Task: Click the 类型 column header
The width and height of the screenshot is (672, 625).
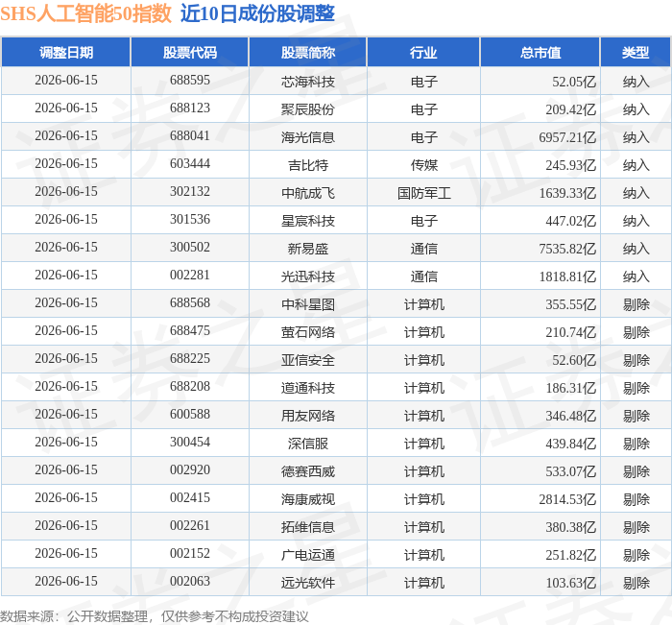Action: click(x=636, y=52)
